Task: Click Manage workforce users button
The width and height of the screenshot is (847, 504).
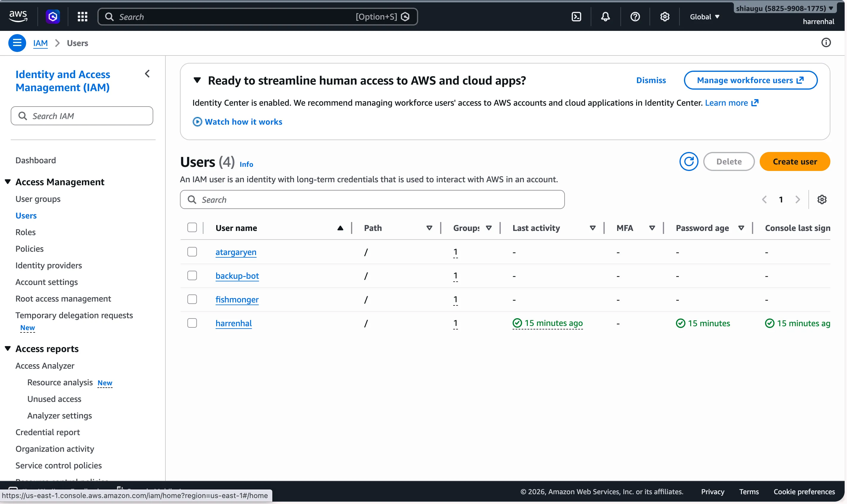Action: click(750, 80)
